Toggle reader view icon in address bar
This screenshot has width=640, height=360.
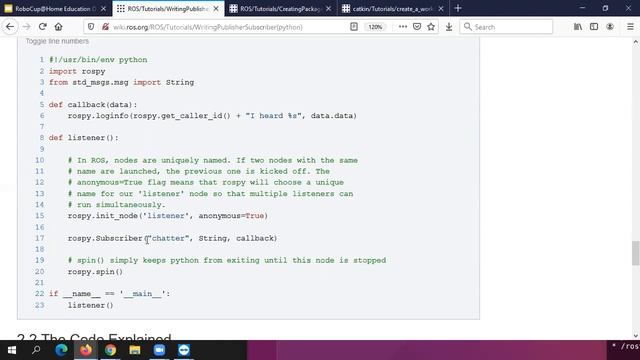pos(354,27)
